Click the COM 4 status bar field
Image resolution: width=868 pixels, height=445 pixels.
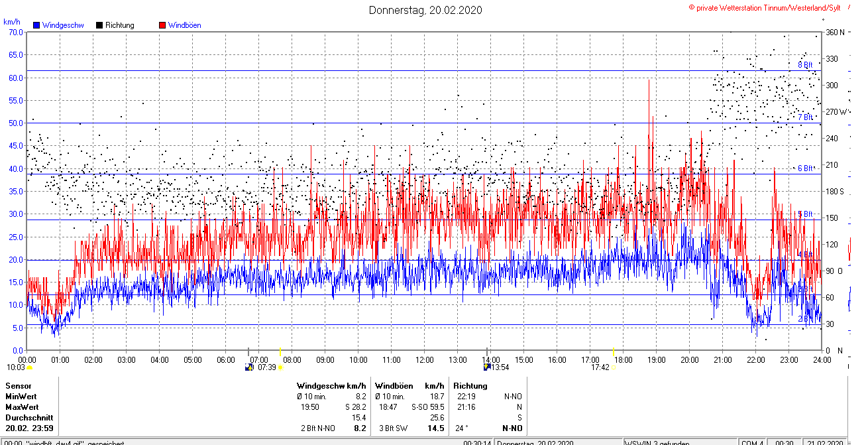tap(752, 442)
